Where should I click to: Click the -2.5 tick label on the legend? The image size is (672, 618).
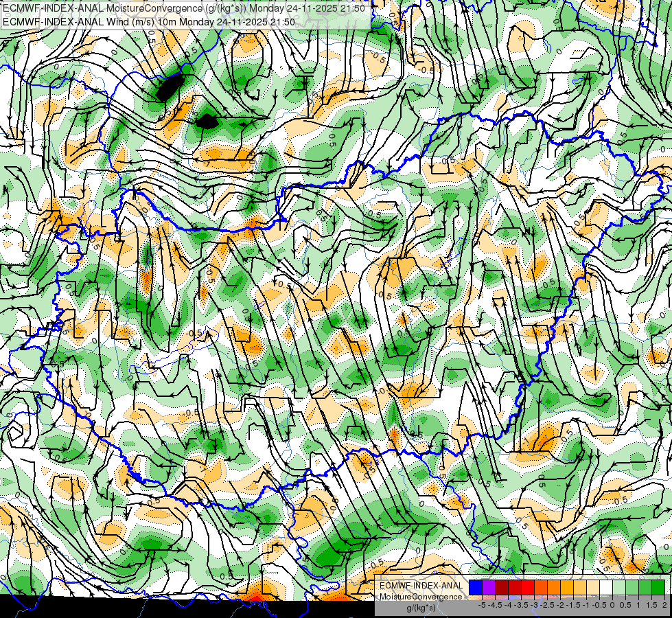coord(548,605)
